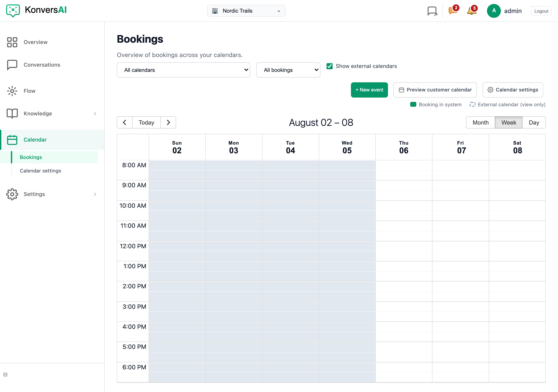Switch to Day view
This screenshot has height=392, width=558.
[x=534, y=122]
